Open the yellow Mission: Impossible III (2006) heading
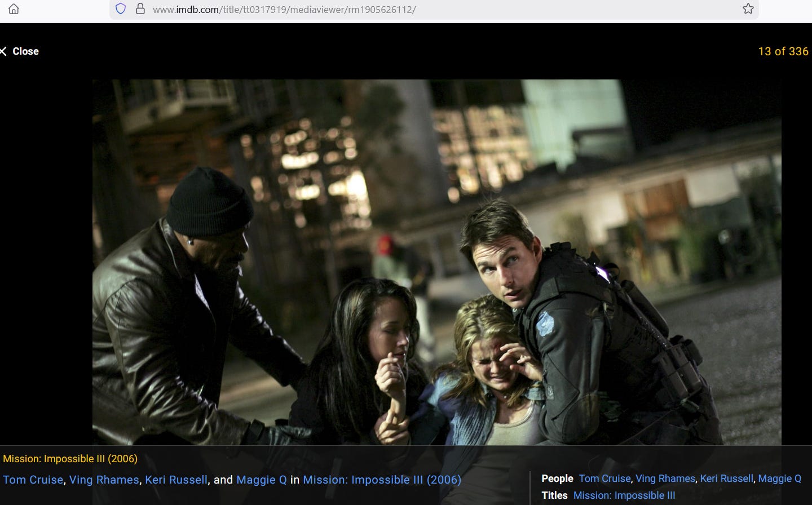 [70, 459]
